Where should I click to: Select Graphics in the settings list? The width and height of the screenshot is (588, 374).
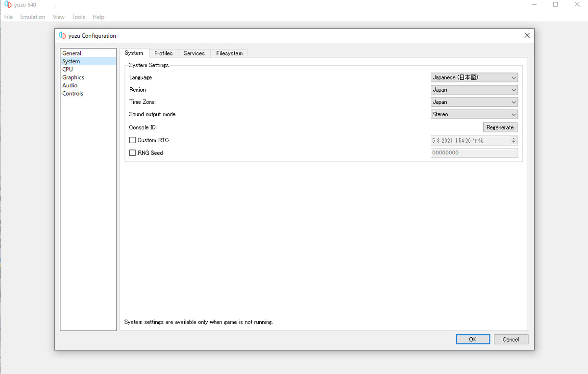[x=88, y=77]
